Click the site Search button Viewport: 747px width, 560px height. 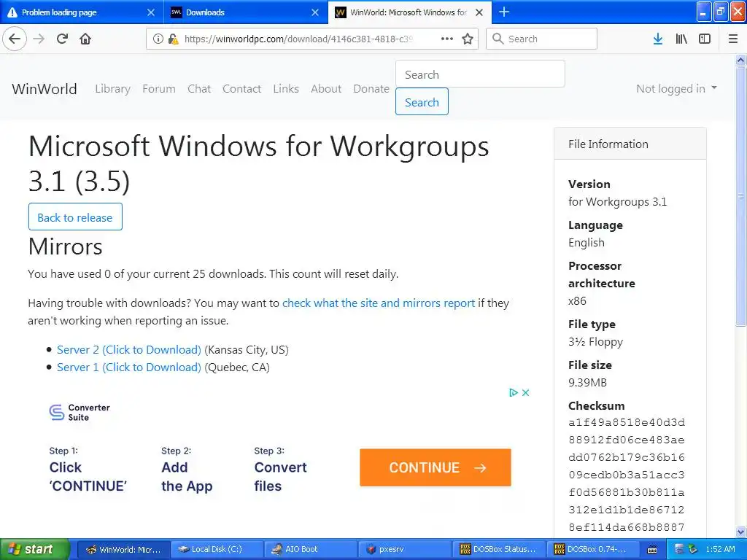(422, 102)
